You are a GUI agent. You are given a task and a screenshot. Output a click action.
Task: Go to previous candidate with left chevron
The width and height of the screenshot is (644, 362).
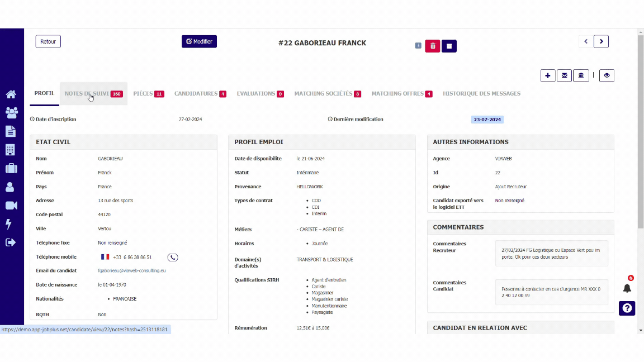point(586,41)
